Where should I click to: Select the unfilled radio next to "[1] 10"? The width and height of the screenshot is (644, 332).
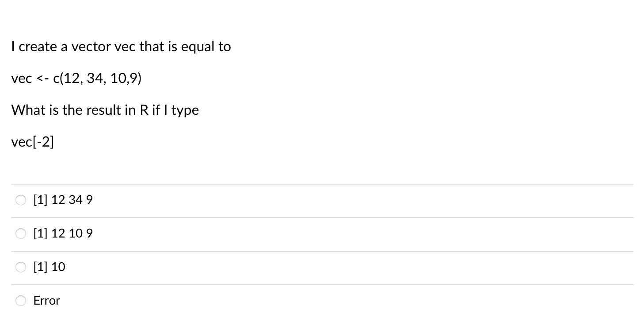[20, 267]
